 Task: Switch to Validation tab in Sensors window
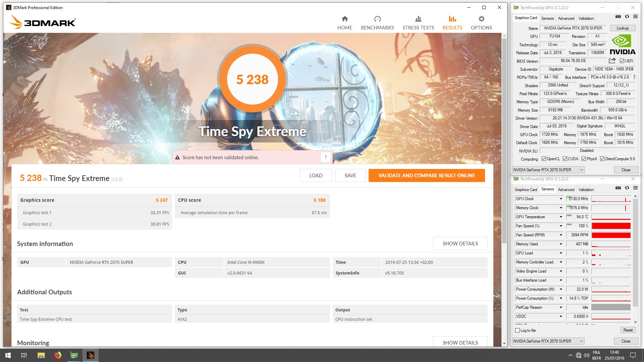[586, 190]
